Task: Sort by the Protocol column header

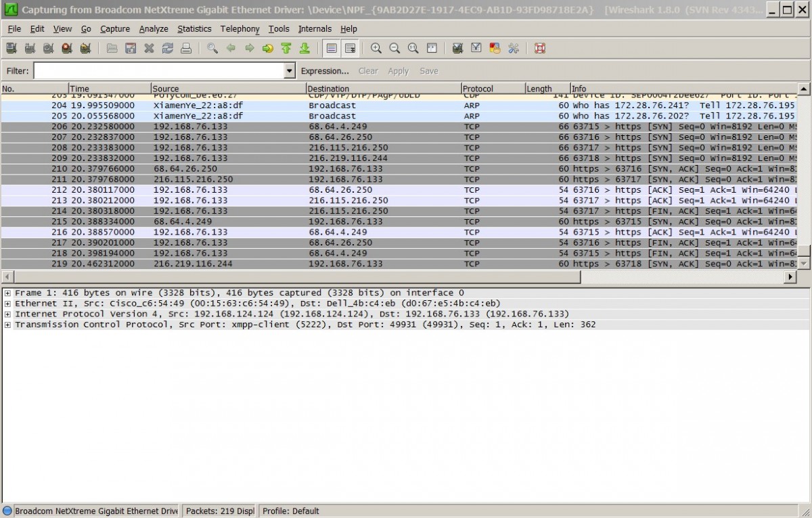Action: click(x=493, y=89)
